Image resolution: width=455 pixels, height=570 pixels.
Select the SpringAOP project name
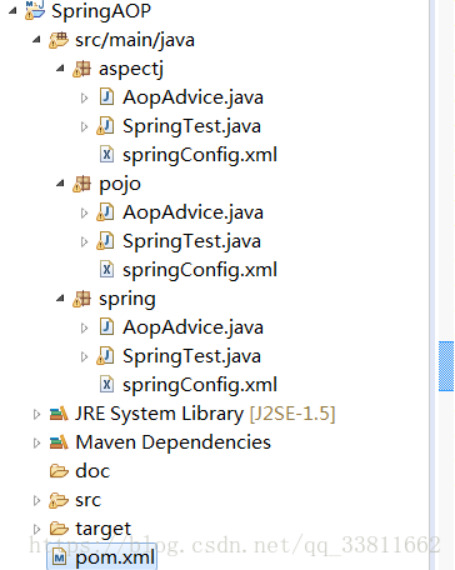tap(101, 12)
